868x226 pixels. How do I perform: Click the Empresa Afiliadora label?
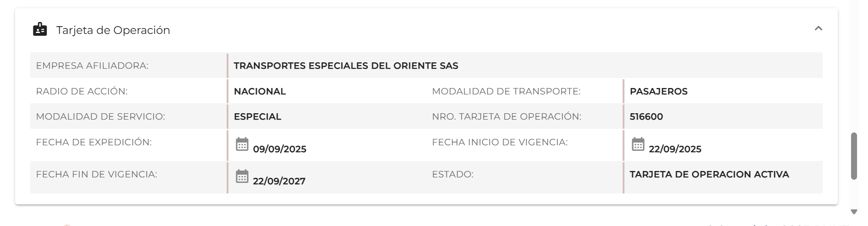(x=92, y=66)
